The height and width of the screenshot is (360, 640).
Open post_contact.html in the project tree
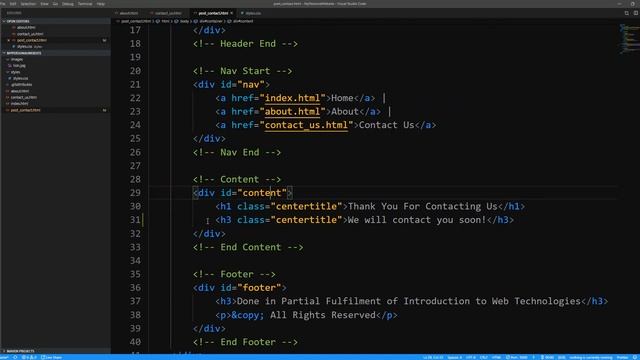coord(25,110)
